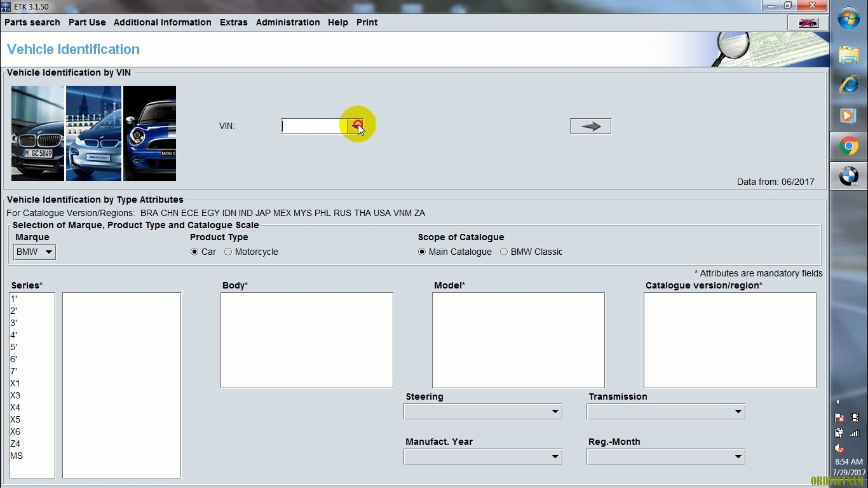Screen dimensions: 868x488
Task: Select series 1' in the list
Action: [x=32, y=299]
